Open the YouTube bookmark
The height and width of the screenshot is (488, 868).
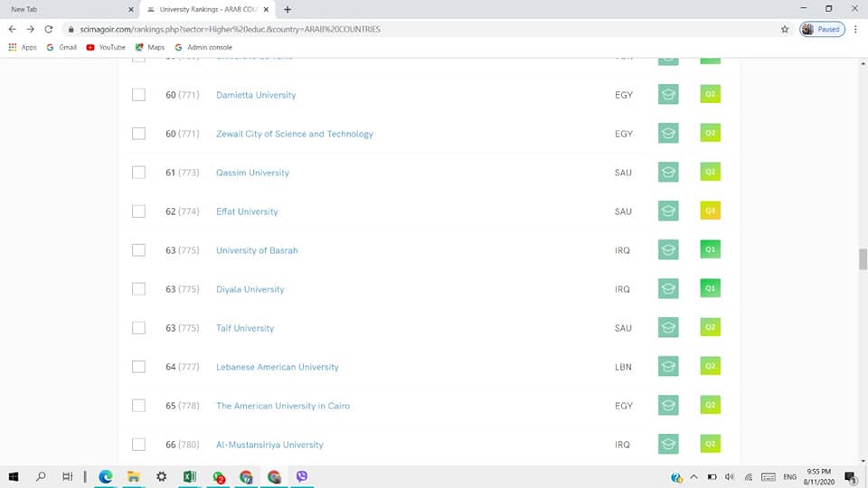pyautogui.click(x=106, y=48)
